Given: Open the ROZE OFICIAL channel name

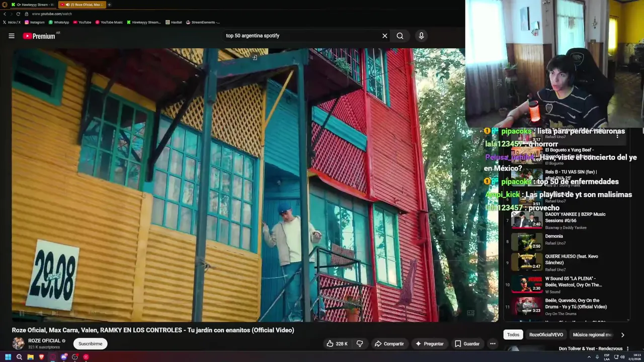Looking at the screenshot, I should (44, 341).
